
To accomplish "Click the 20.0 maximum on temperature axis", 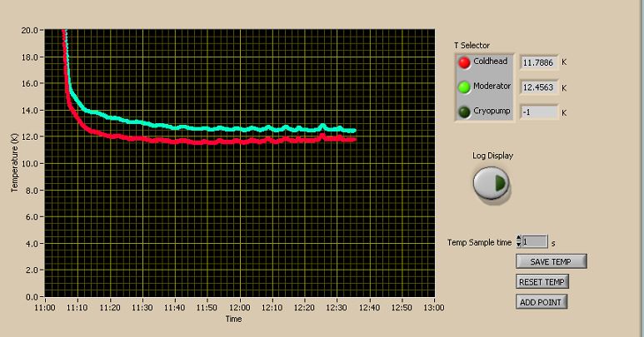I will (29, 30).
